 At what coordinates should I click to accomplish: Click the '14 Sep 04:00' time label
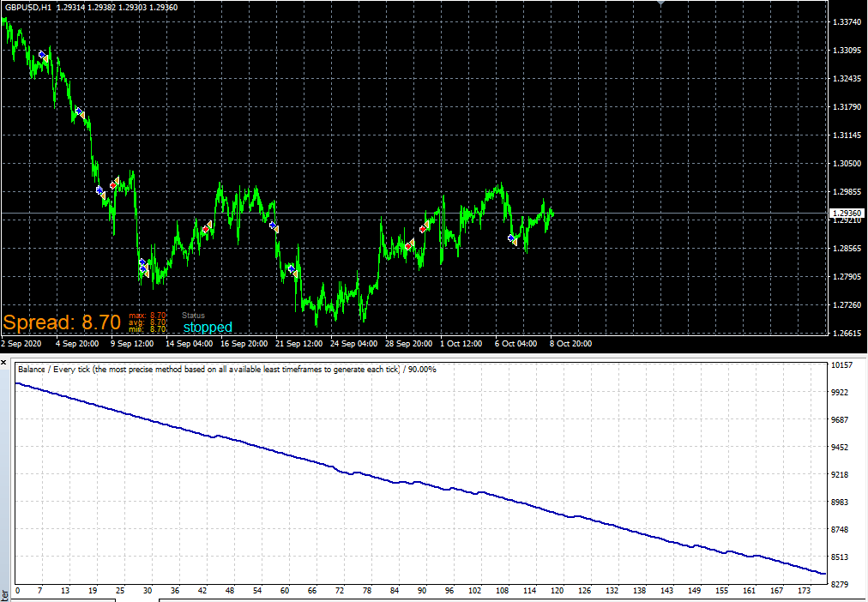[189, 344]
